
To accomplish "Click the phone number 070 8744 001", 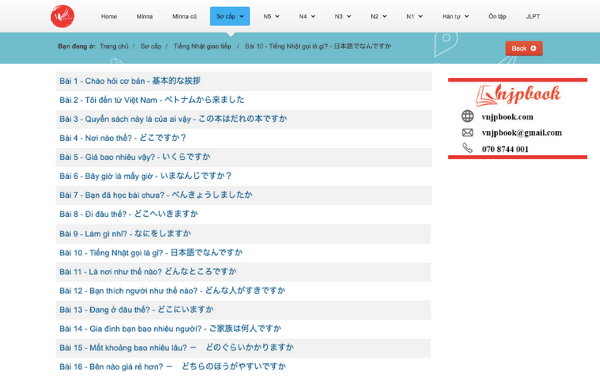I will coord(505,149).
